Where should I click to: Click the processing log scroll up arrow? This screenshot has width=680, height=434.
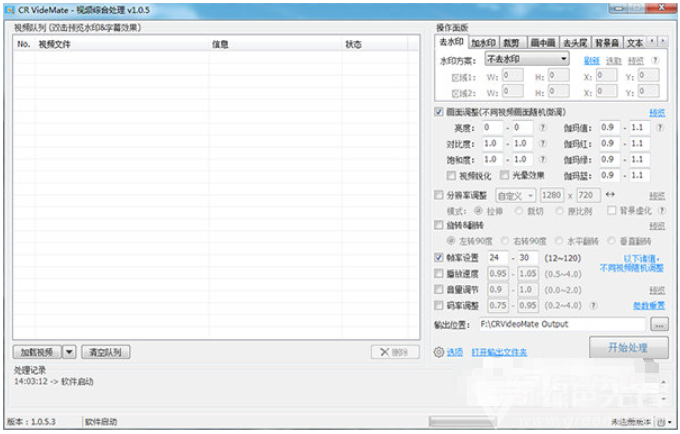664,382
